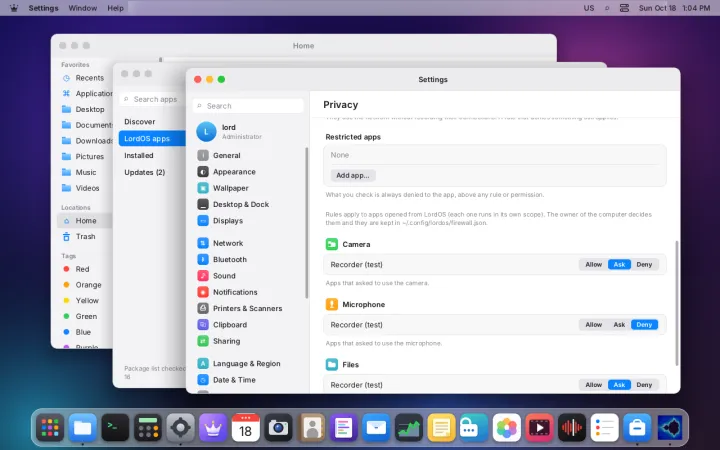
Task: Open the Reminders list dock icon
Action: 604,428
